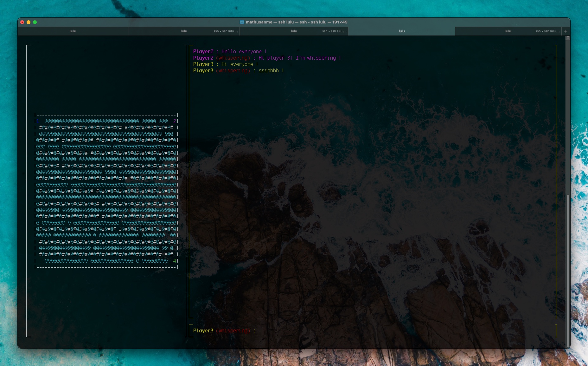Click player marker 2 in the game map

(x=175, y=121)
